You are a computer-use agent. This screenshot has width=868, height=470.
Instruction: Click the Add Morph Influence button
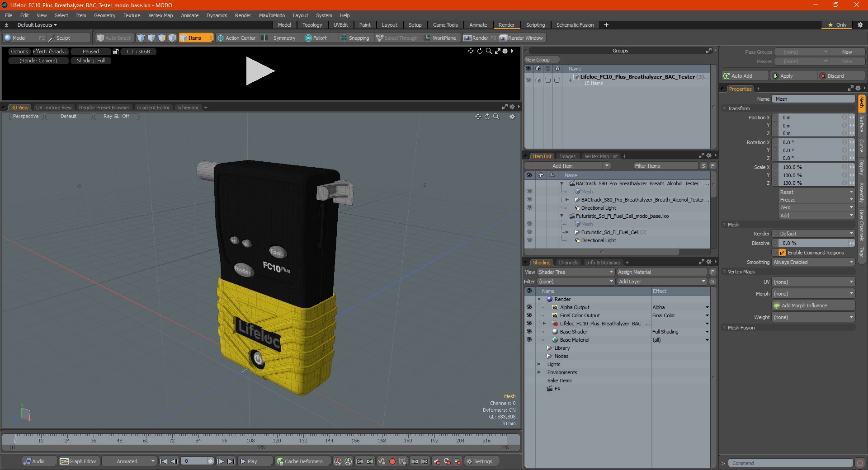tap(813, 305)
